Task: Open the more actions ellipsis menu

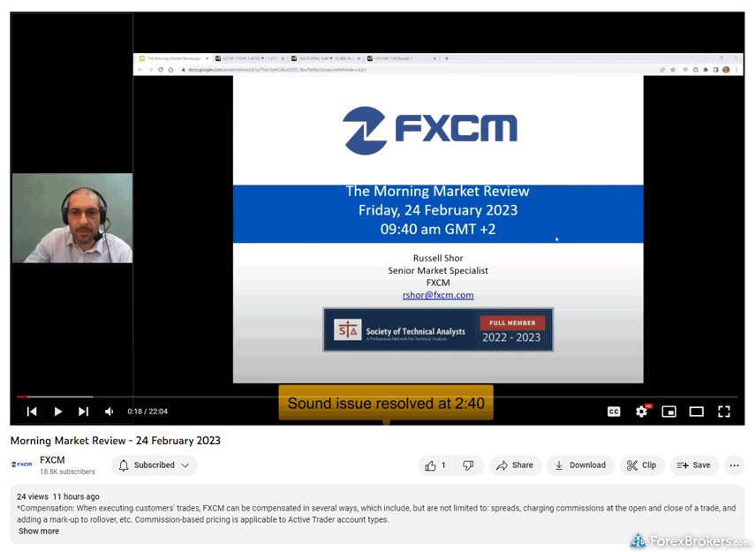Action: coord(734,465)
